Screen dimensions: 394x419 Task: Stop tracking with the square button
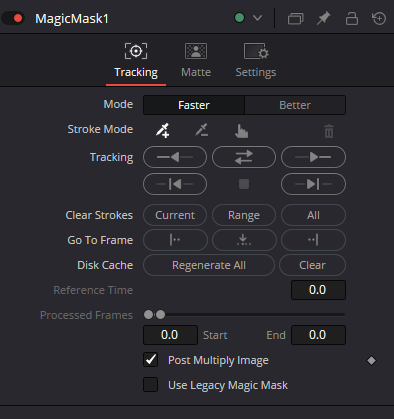pos(244,184)
